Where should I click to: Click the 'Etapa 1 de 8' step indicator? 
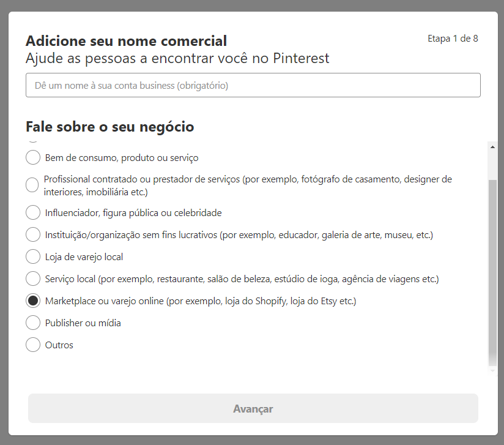point(453,39)
